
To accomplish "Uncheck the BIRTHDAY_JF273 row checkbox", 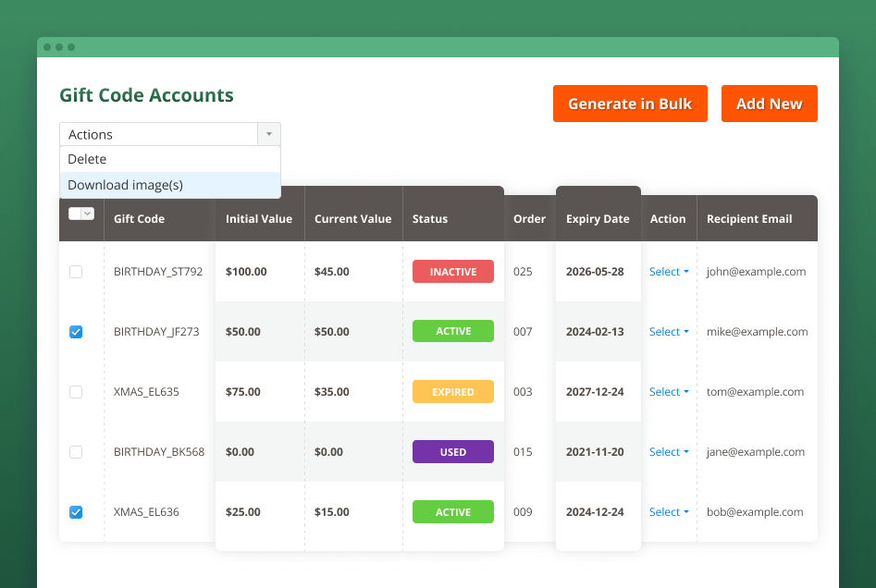I will [76, 331].
